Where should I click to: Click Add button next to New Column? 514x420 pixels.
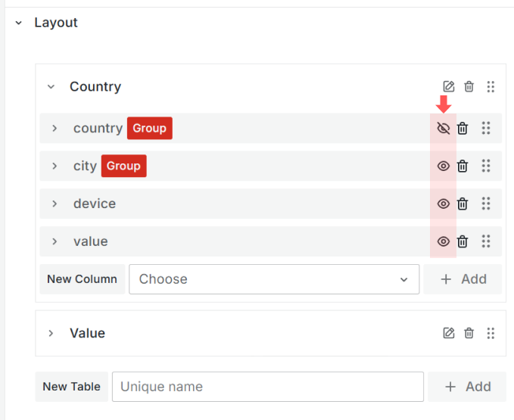tap(463, 279)
